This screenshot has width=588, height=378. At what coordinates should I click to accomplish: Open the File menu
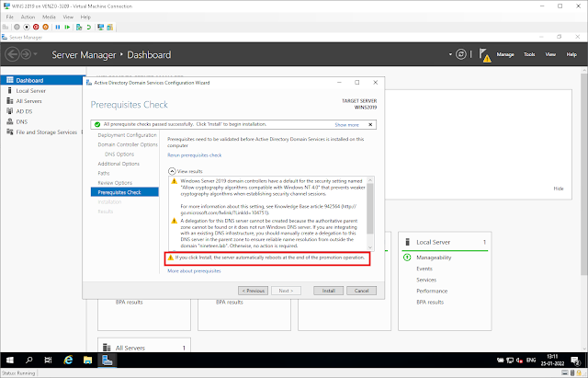[10, 17]
